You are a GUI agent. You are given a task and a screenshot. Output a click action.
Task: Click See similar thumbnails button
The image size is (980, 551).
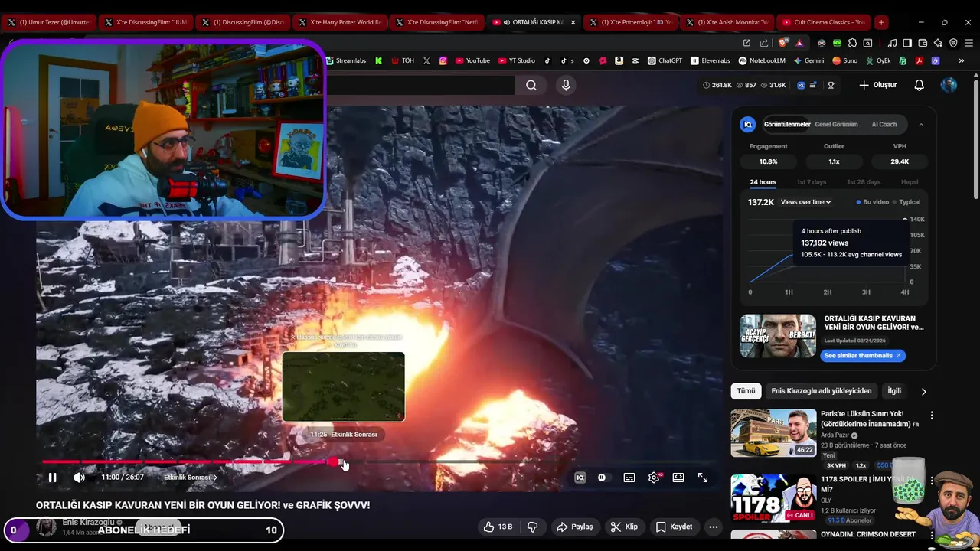(x=863, y=355)
